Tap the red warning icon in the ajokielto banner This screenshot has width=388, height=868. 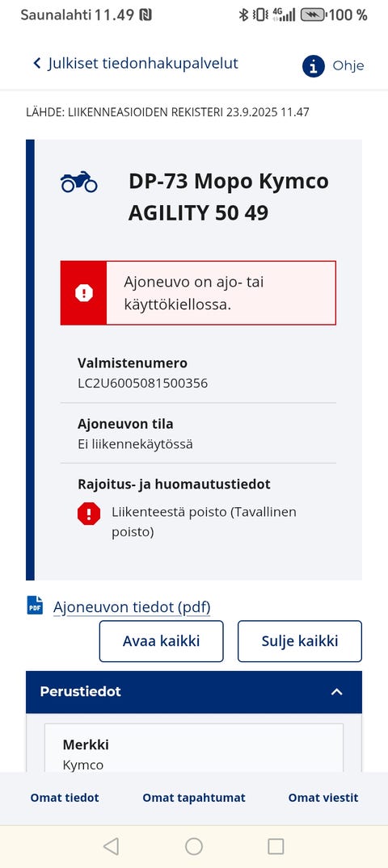[x=84, y=293]
